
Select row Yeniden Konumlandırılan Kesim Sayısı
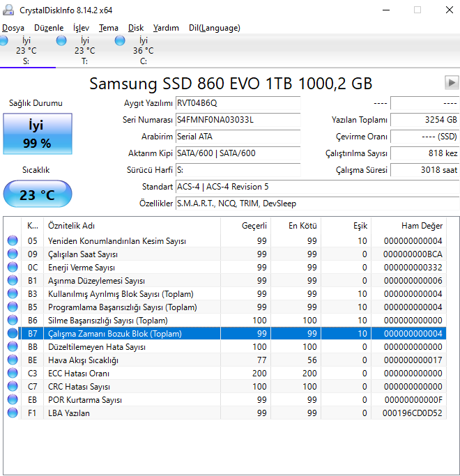coord(233,240)
